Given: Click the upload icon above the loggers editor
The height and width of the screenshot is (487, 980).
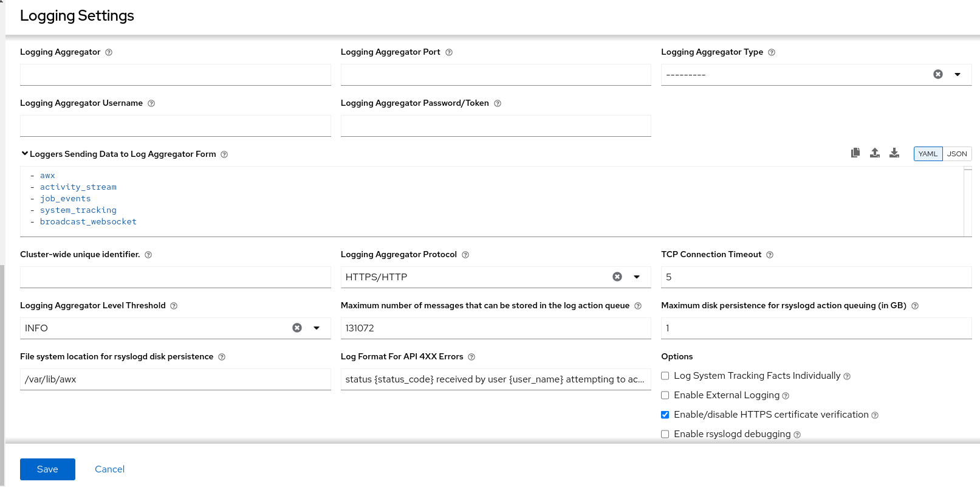Looking at the screenshot, I should point(875,153).
